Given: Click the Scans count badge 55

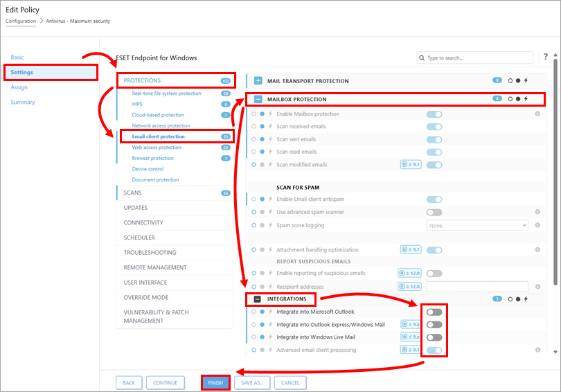Looking at the screenshot, I should [x=225, y=193].
